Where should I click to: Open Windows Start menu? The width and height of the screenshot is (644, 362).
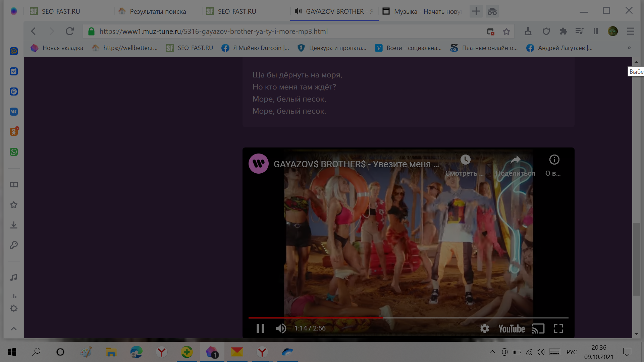(12, 352)
